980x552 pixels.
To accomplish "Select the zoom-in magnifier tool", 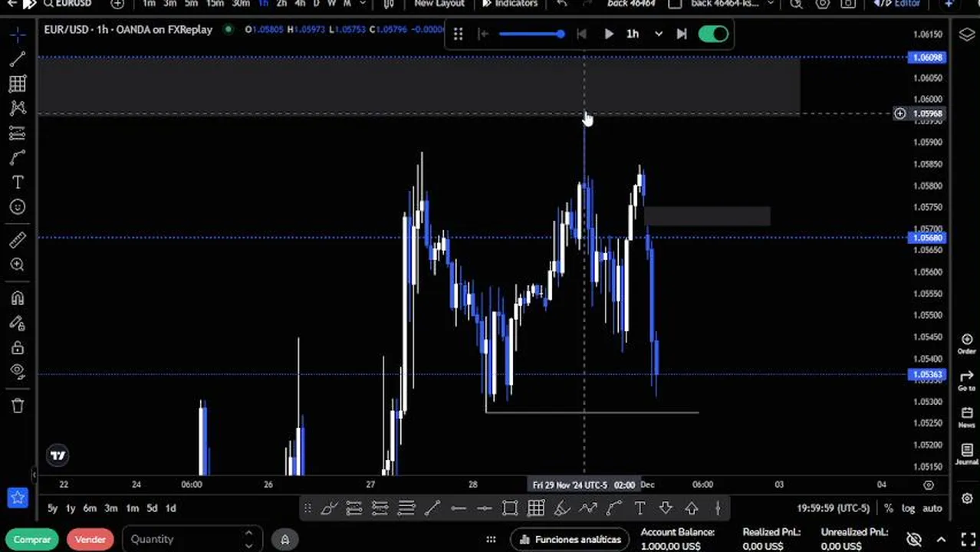I will click(x=18, y=265).
